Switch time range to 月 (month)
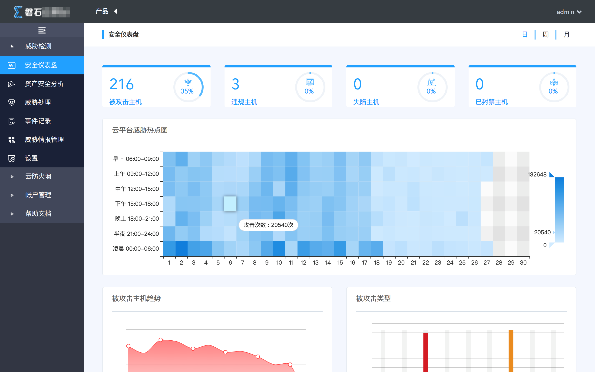 567,35
